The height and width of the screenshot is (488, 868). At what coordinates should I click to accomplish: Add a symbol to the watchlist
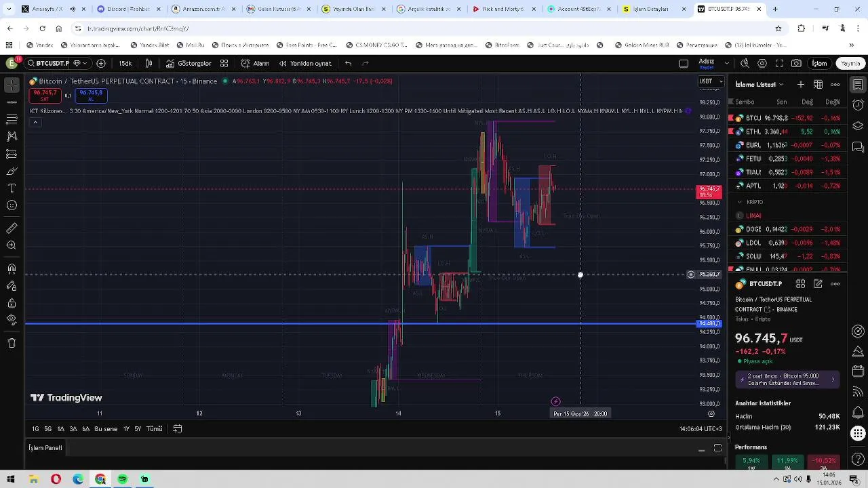pyautogui.click(x=801, y=84)
